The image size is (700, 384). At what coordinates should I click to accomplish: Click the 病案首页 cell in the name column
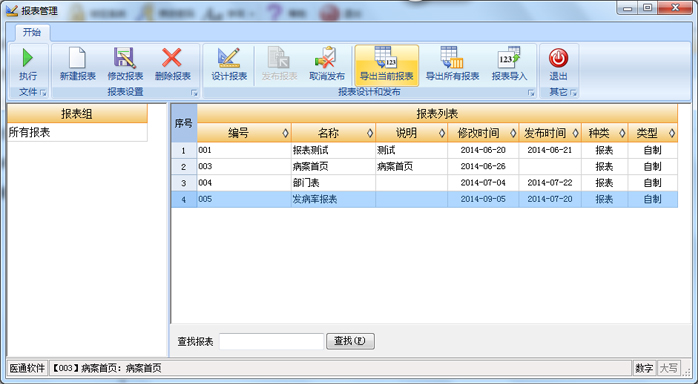(x=333, y=167)
